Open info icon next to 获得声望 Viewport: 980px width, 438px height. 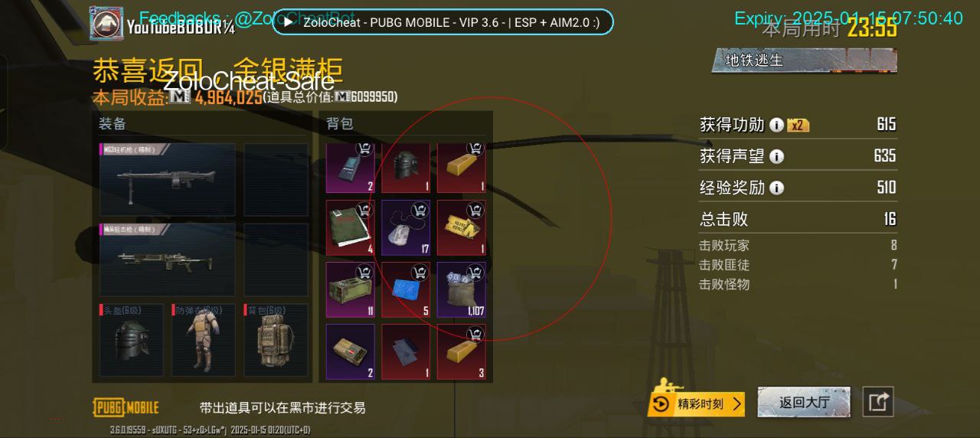(776, 156)
